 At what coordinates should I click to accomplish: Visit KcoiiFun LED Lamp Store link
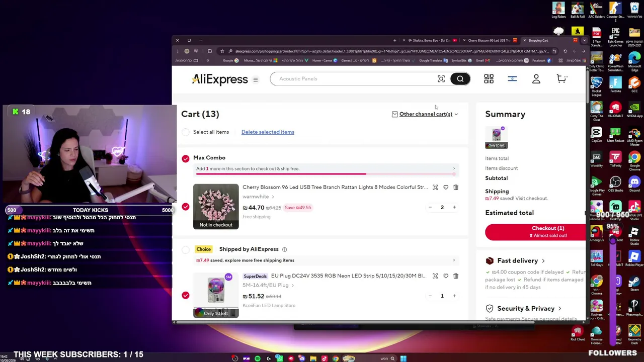click(x=269, y=305)
